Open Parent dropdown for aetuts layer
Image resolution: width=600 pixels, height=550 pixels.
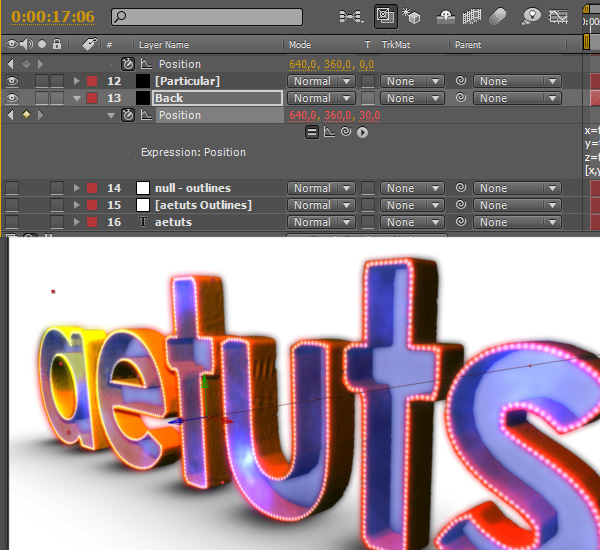517,222
